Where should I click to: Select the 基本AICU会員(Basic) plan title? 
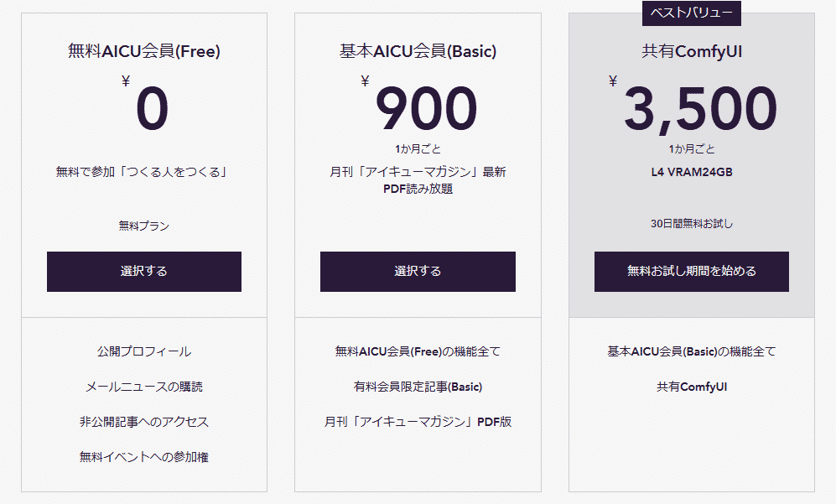pyautogui.click(x=417, y=50)
